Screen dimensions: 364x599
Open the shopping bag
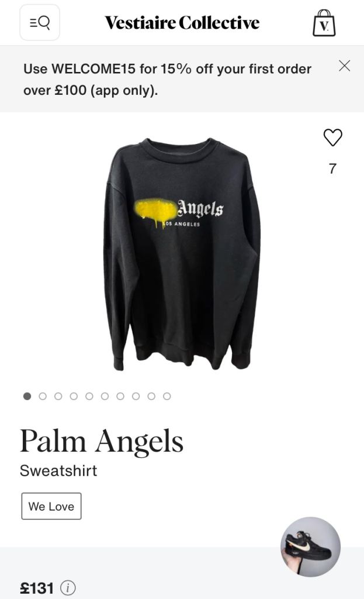(324, 23)
